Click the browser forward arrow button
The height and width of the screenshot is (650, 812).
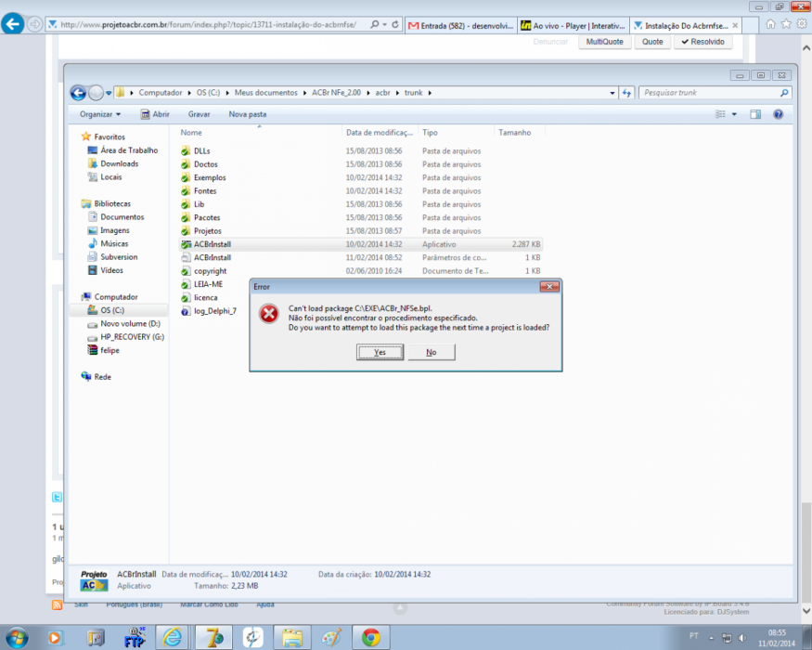tap(34, 24)
